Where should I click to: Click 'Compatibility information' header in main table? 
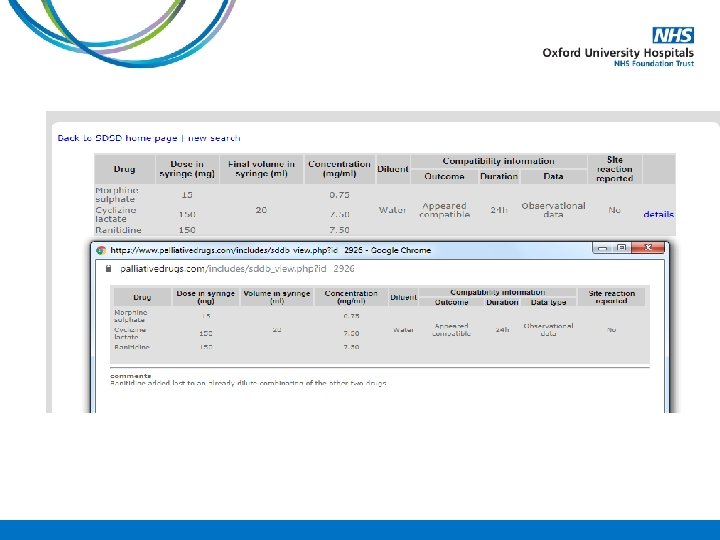499,161
